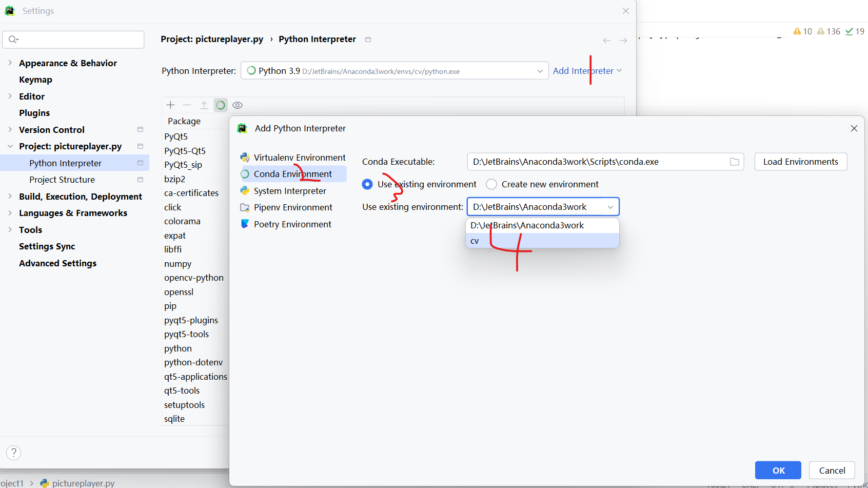Open Advanced Settings page

(57, 263)
